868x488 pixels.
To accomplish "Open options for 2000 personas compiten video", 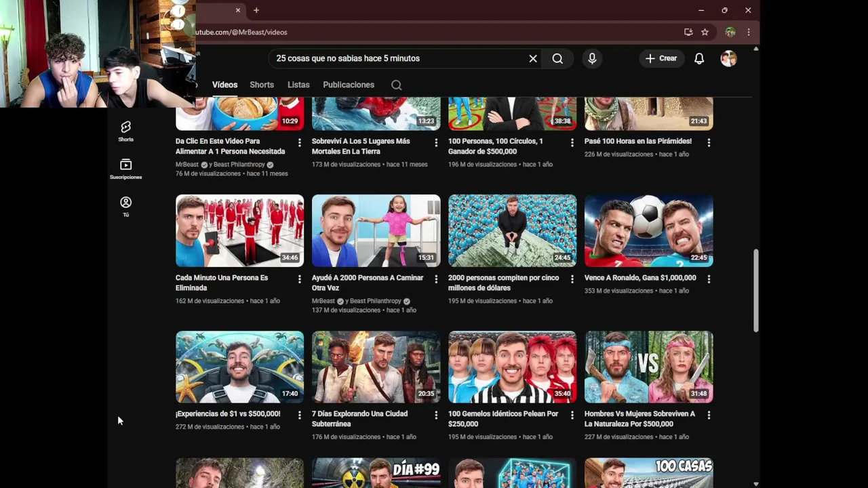I will [x=572, y=279].
